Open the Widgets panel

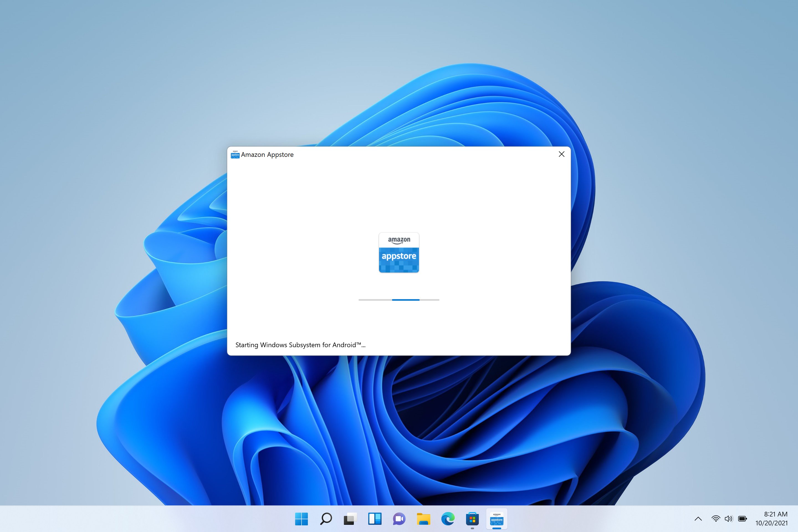(375, 519)
